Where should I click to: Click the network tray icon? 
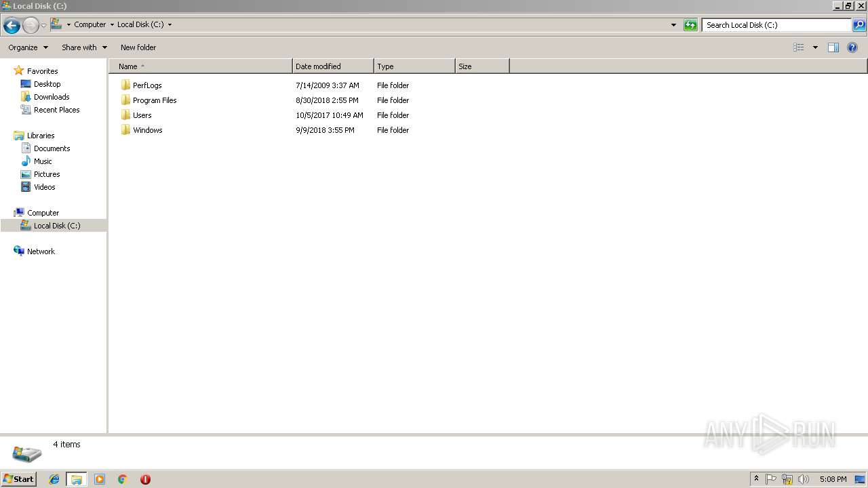click(787, 479)
